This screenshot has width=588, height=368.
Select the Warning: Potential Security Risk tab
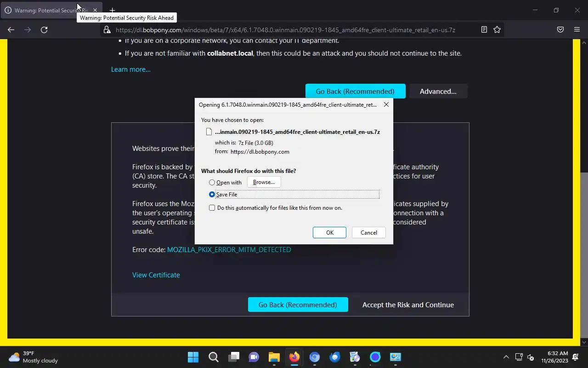[x=51, y=10]
